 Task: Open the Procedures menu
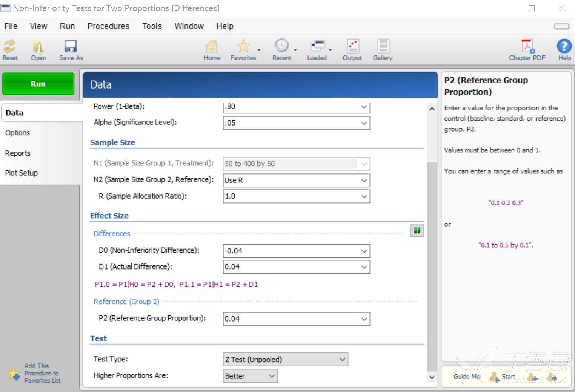[108, 26]
